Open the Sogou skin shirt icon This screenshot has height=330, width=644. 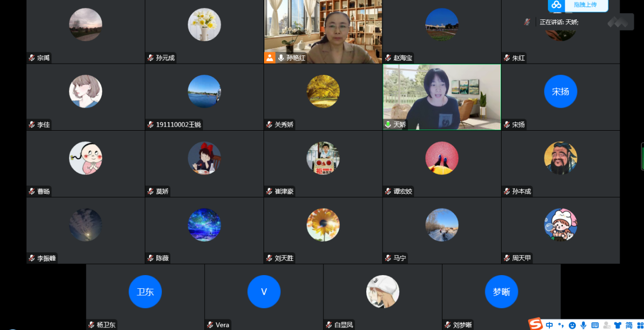point(618,325)
